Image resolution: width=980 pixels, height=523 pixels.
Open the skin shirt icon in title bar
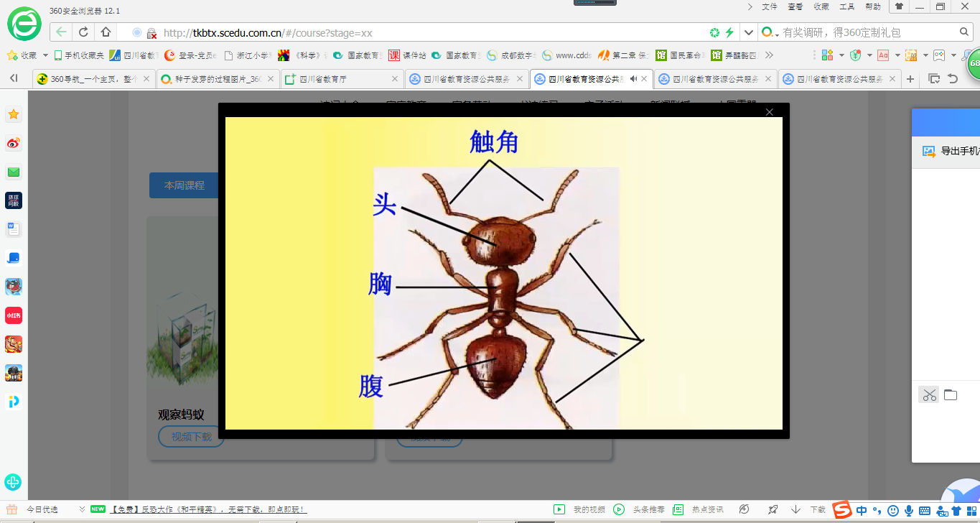pyautogui.click(x=899, y=6)
